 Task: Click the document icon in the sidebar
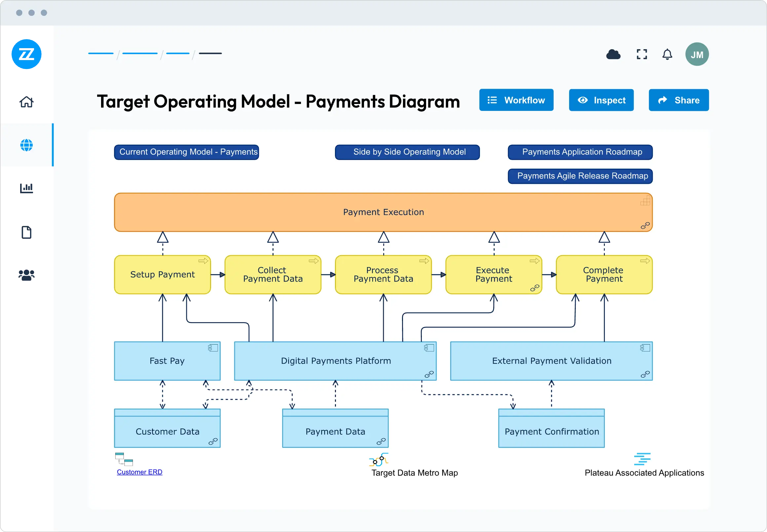[27, 232]
